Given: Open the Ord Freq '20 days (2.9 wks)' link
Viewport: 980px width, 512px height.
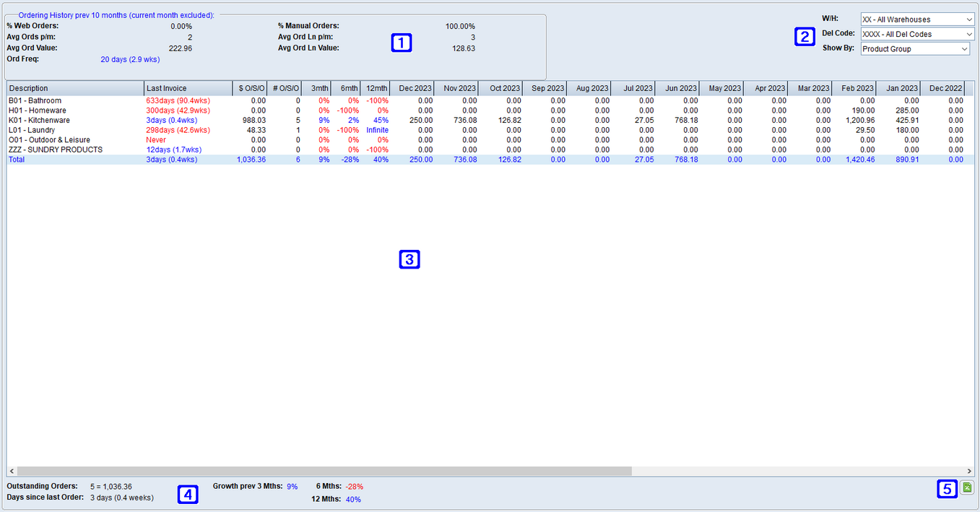Looking at the screenshot, I should click(x=129, y=59).
